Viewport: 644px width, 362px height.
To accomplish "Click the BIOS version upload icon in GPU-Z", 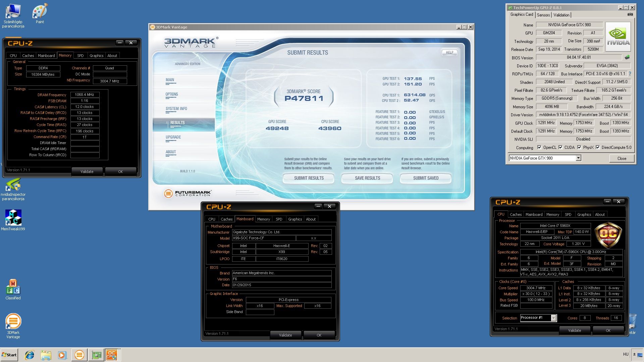I will [627, 57].
